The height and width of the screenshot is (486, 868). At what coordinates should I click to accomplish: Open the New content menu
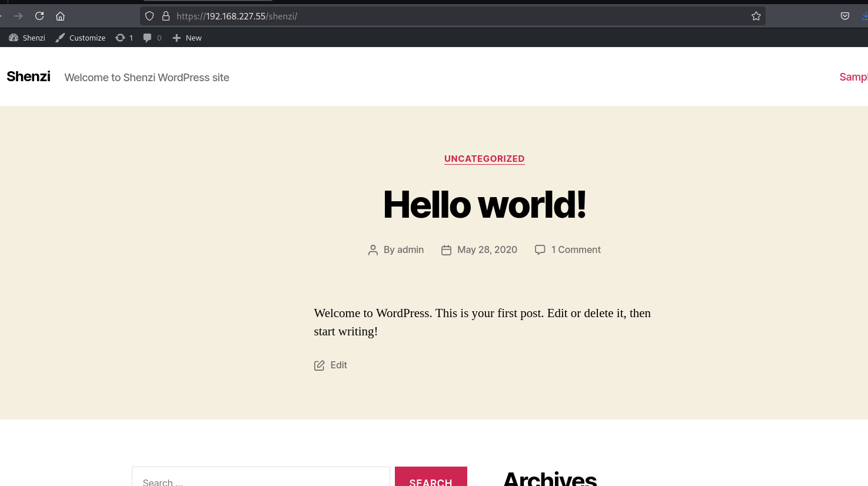pyautogui.click(x=187, y=38)
